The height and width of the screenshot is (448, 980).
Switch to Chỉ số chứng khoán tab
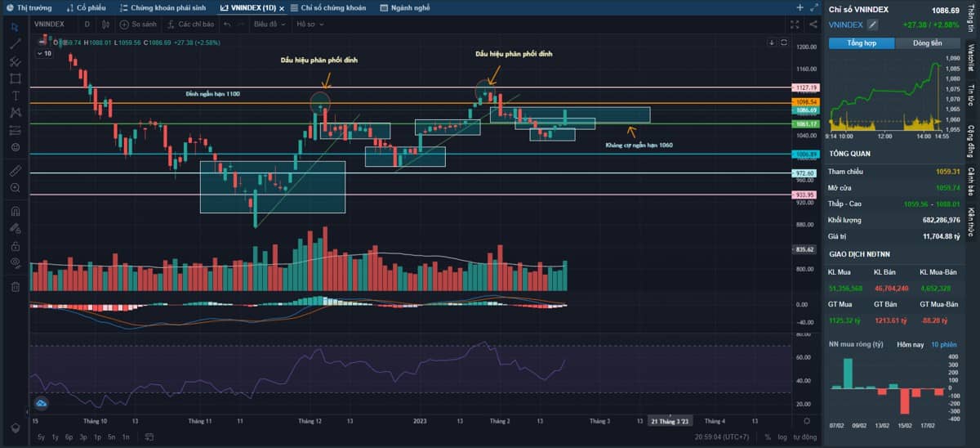pyautogui.click(x=330, y=7)
